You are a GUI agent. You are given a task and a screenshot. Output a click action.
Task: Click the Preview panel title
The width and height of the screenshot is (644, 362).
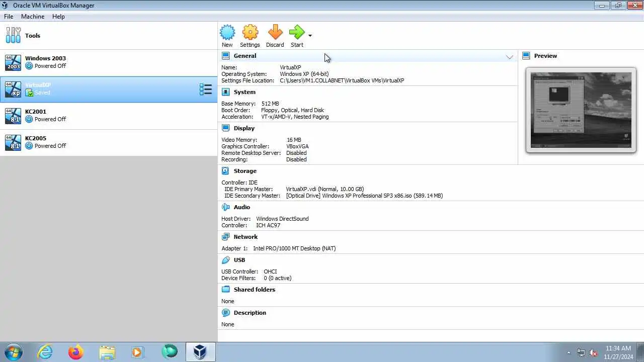pyautogui.click(x=545, y=56)
